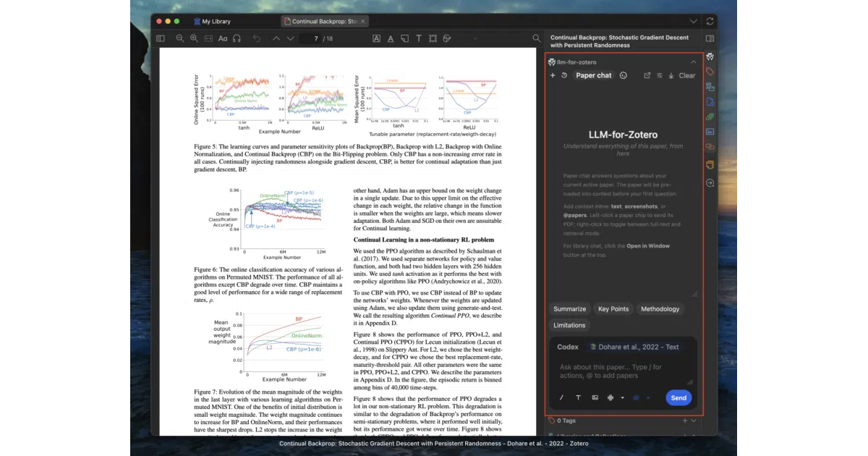Jump to Related items side icon
This screenshot has height=456, width=868.
[x=710, y=147]
